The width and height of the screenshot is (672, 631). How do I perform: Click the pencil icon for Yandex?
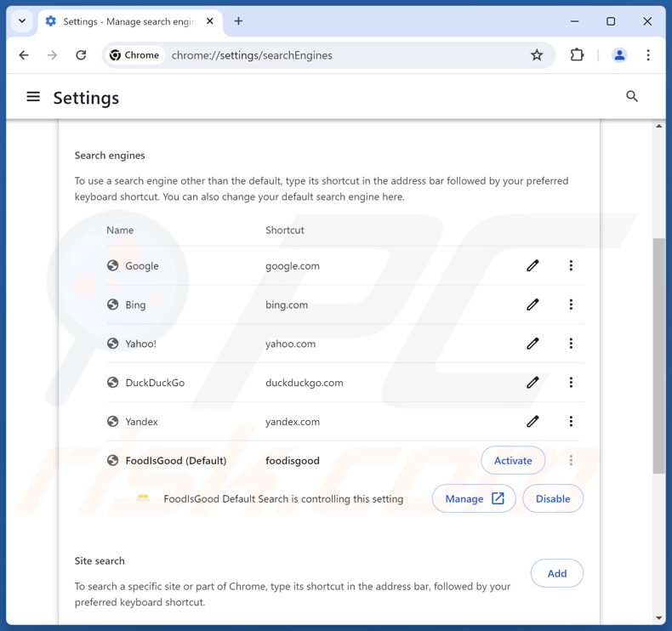click(532, 421)
